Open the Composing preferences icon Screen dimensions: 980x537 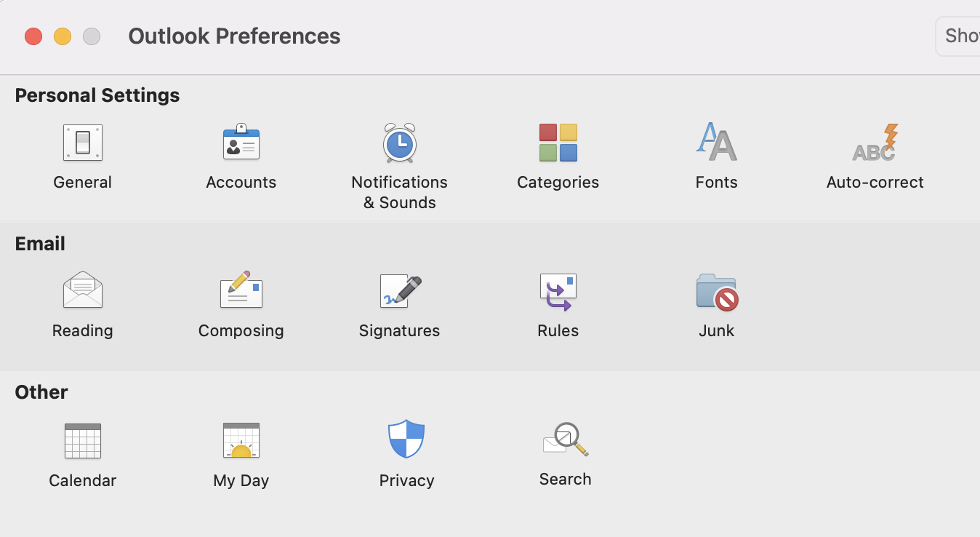click(x=241, y=290)
